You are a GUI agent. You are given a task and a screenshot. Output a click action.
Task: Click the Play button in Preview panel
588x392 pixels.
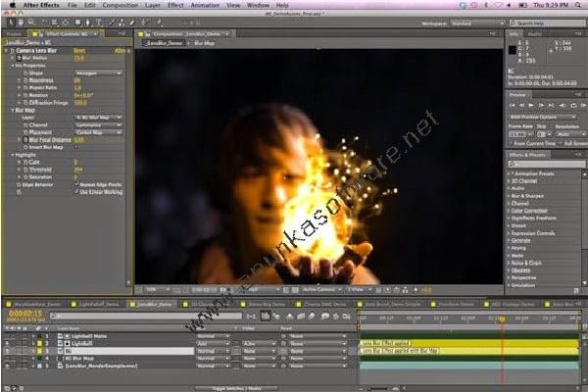tap(531, 106)
